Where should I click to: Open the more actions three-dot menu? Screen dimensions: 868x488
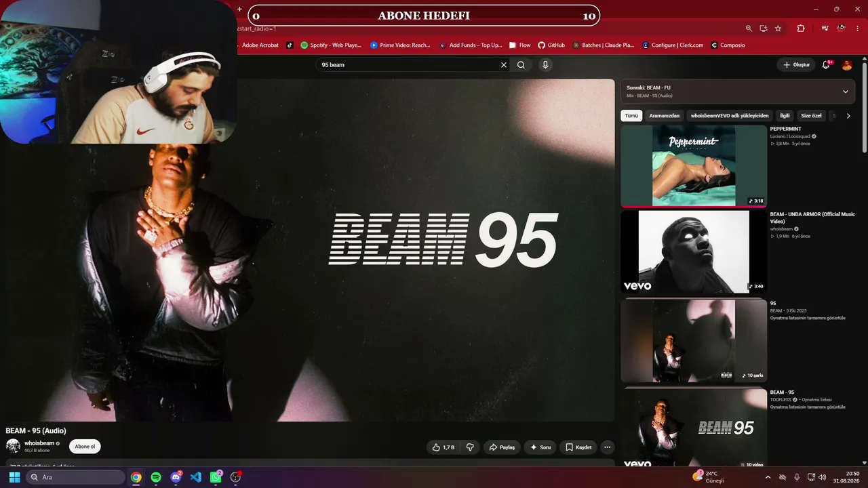[x=607, y=447]
